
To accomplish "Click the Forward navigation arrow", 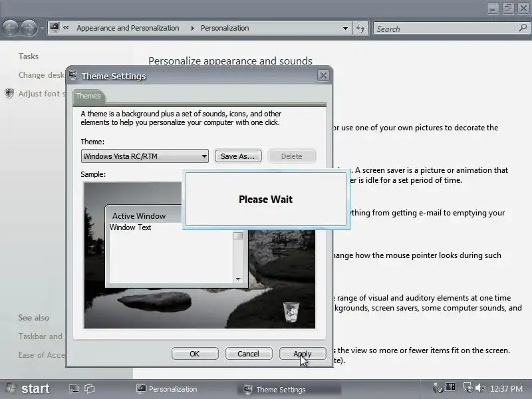I will click(x=29, y=28).
